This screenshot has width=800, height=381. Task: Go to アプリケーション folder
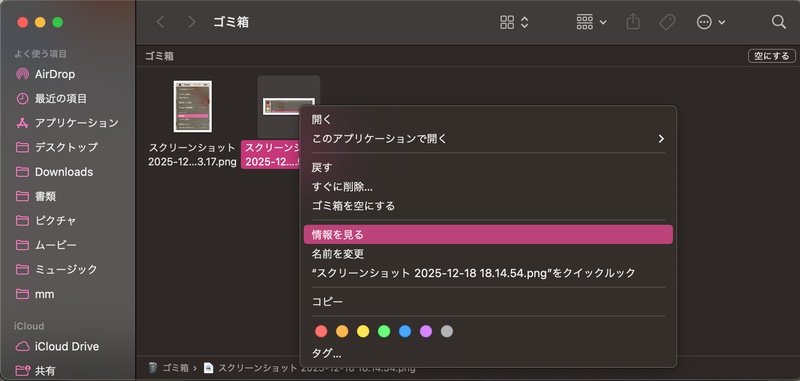77,123
